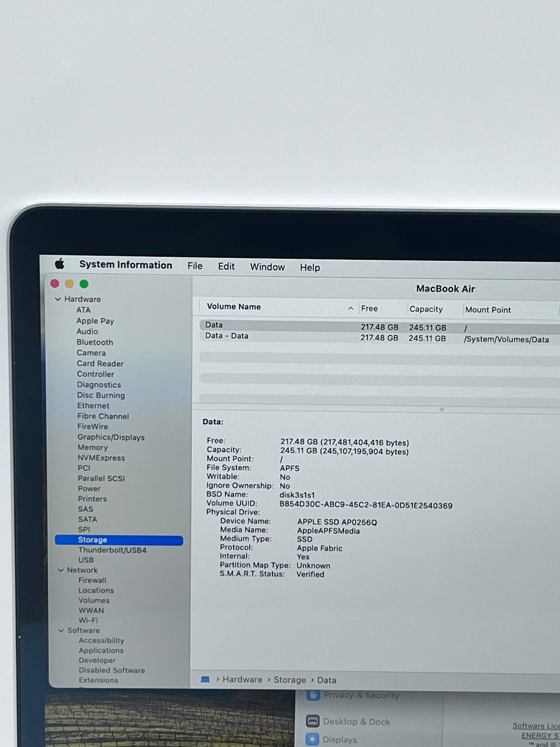The width and height of the screenshot is (560, 747).
Task: Select ATA in the sidebar
Action: (83, 310)
